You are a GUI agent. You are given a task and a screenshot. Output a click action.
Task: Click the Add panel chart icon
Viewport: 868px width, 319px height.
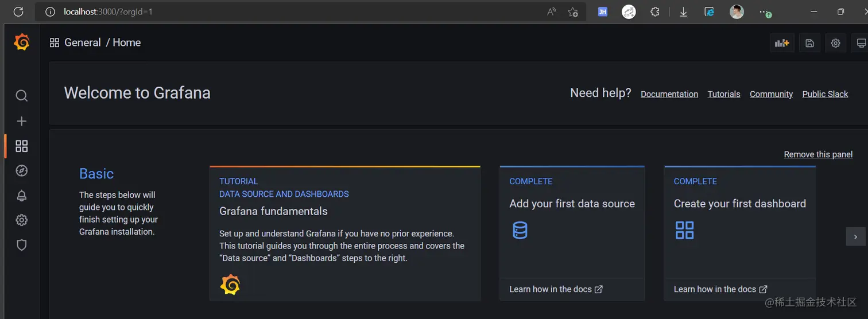[x=782, y=43]
